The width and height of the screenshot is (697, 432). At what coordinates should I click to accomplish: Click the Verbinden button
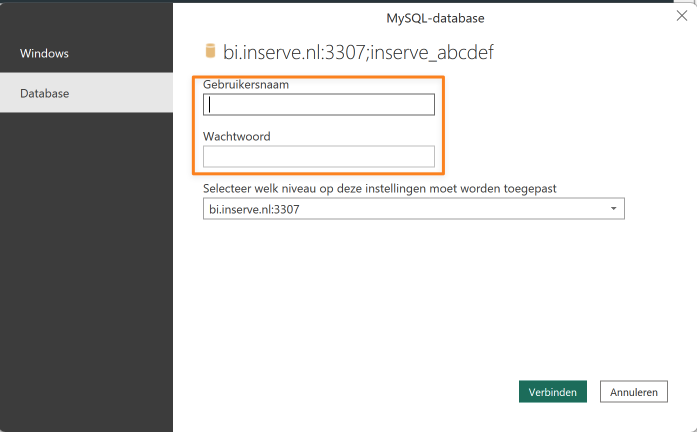553,392
